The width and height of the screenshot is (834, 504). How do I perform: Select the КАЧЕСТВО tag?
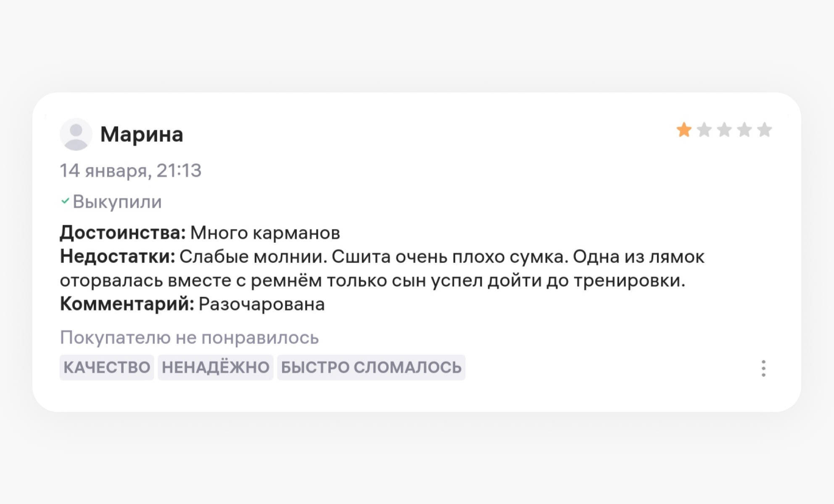(106, 367)
